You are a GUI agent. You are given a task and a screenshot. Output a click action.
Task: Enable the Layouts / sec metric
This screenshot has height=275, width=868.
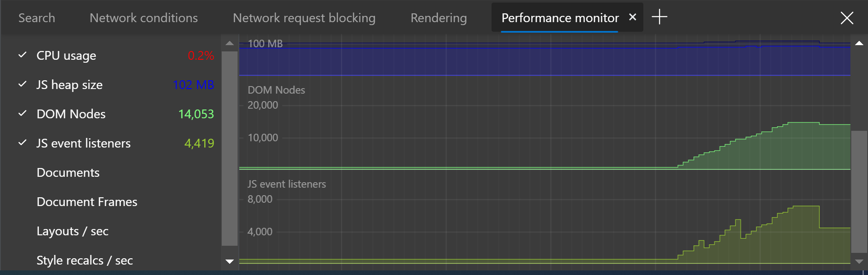[73, 231]
